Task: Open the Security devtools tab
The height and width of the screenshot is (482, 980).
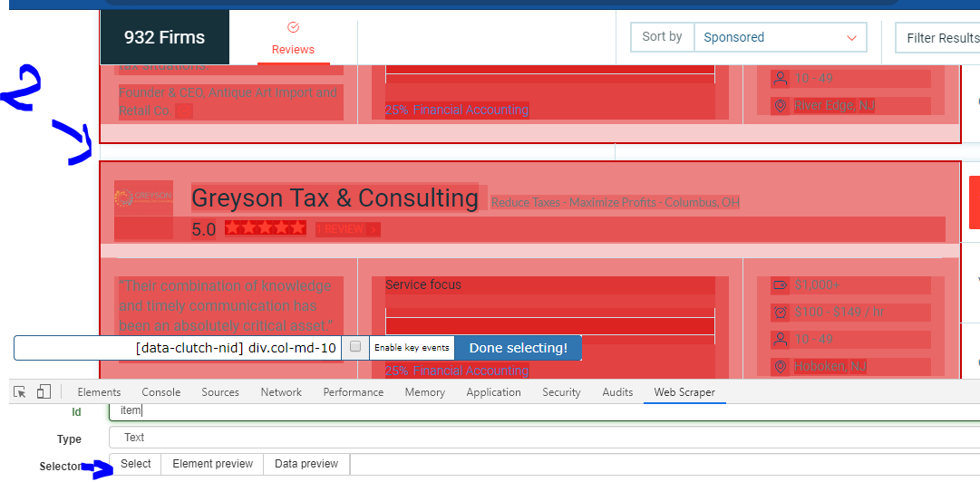Action: coord(561,392)
